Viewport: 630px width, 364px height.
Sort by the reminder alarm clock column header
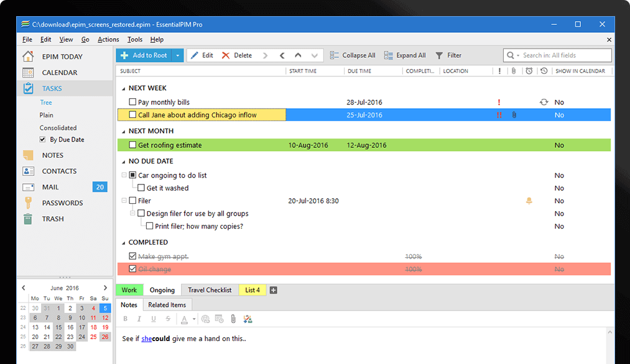529,71
